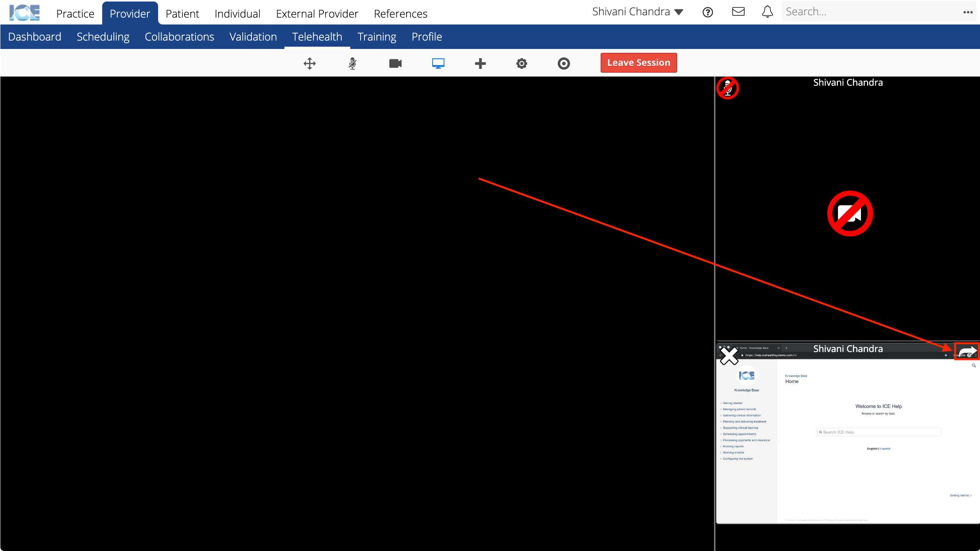This screenshot has height=551, width=980.
Task: Toggle microphone mute button
Action: (x=353, y=63)
